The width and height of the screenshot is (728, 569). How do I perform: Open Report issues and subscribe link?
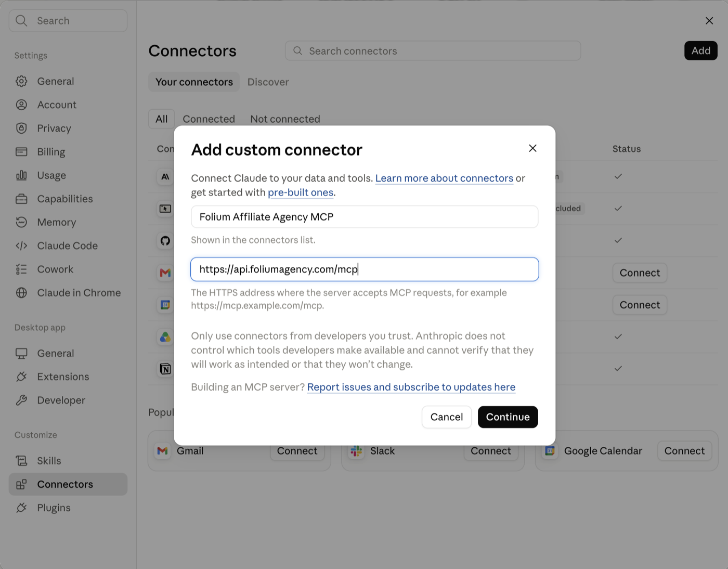(411, 387)
